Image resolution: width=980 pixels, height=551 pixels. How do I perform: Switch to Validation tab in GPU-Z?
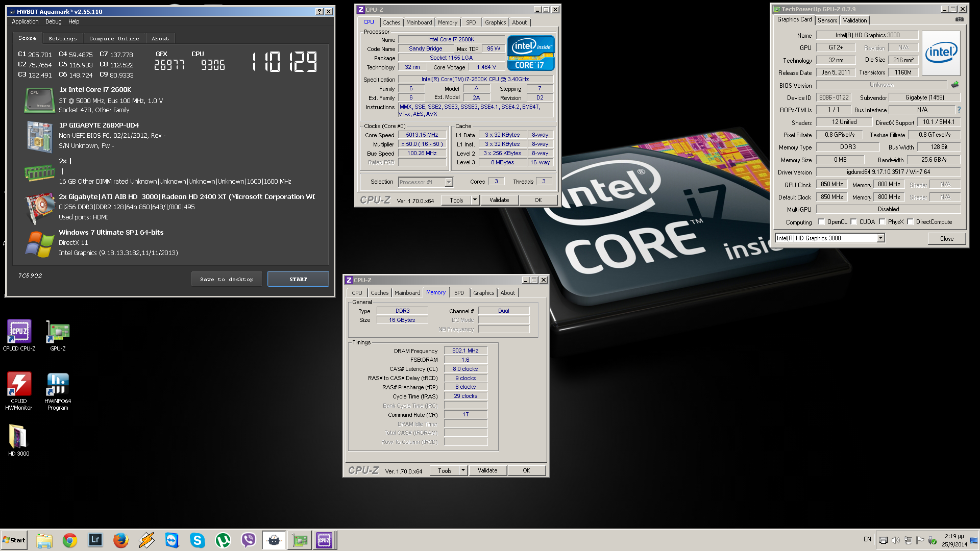click(855, 20)
